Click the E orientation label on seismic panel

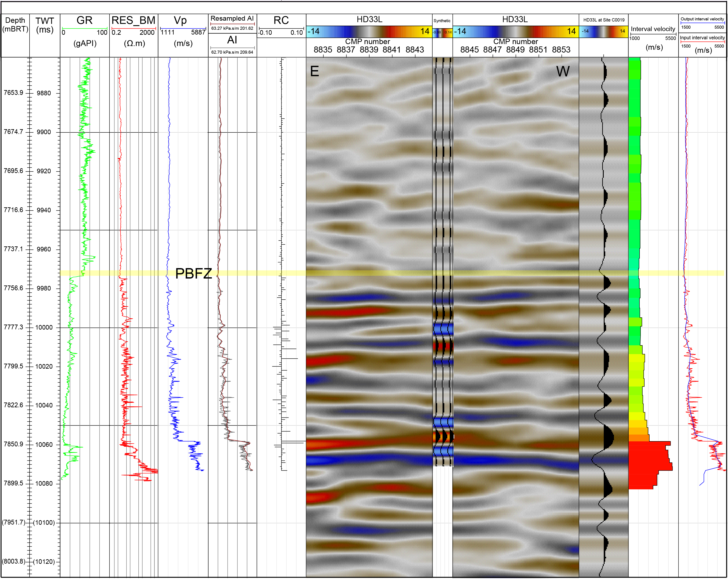314,71
